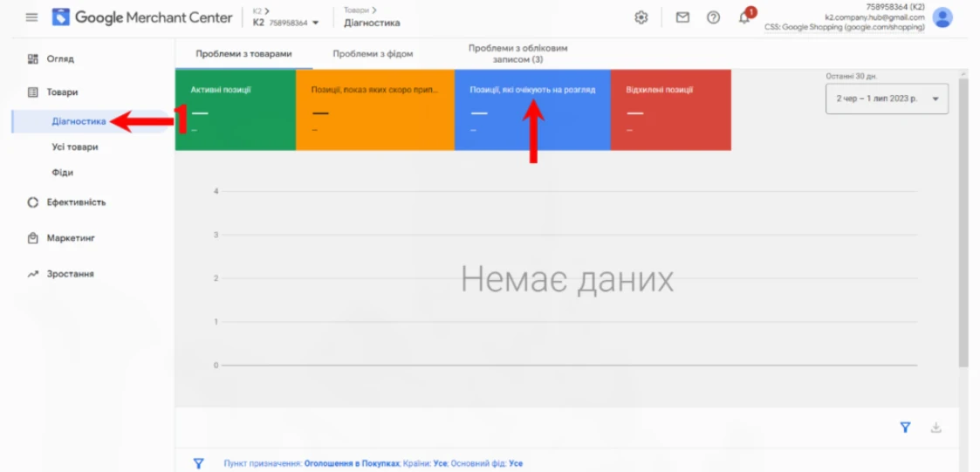Screen dimensions: 980x472
Task: Open the hamburger main menu
Action: 32,17
